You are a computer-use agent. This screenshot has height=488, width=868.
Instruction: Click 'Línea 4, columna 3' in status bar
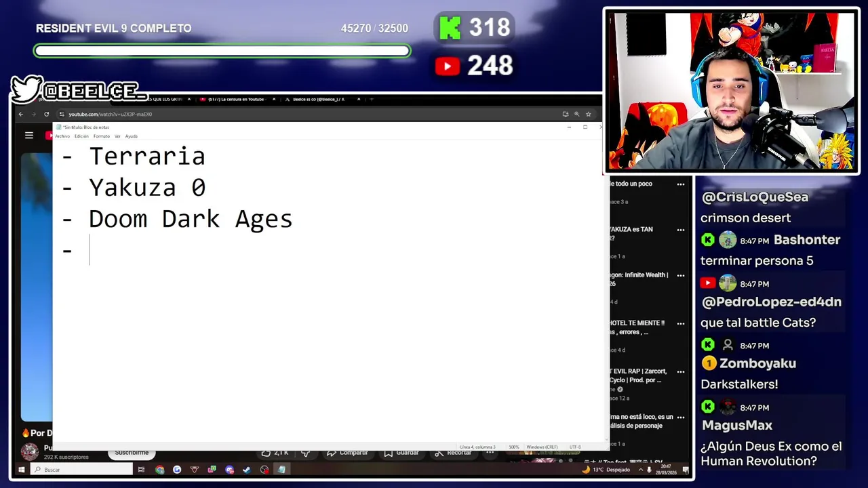click(477, 447)
